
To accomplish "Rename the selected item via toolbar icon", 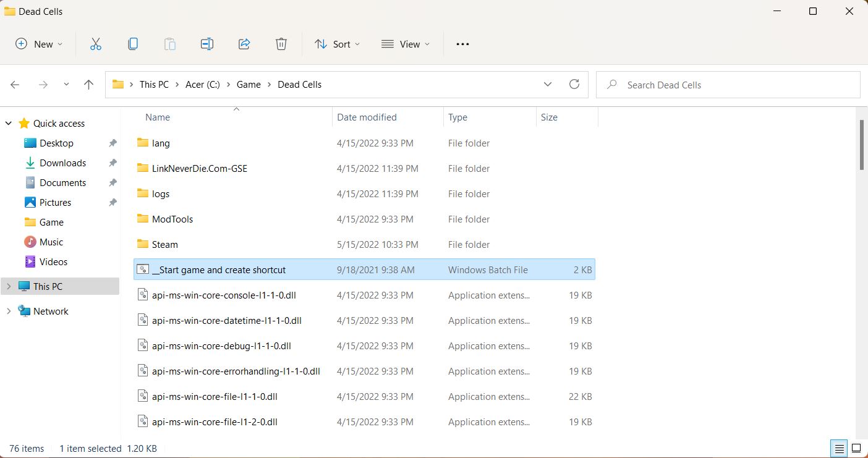I will pos(207,44).
